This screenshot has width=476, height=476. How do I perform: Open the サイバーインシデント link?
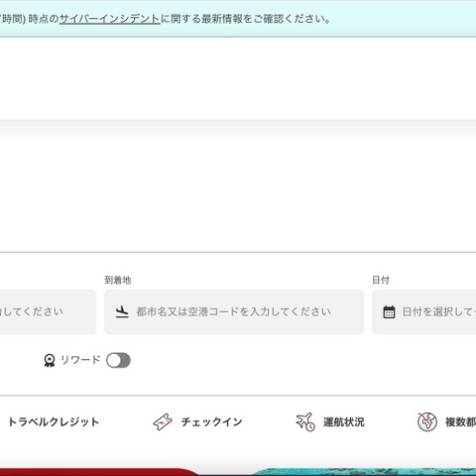109,19
